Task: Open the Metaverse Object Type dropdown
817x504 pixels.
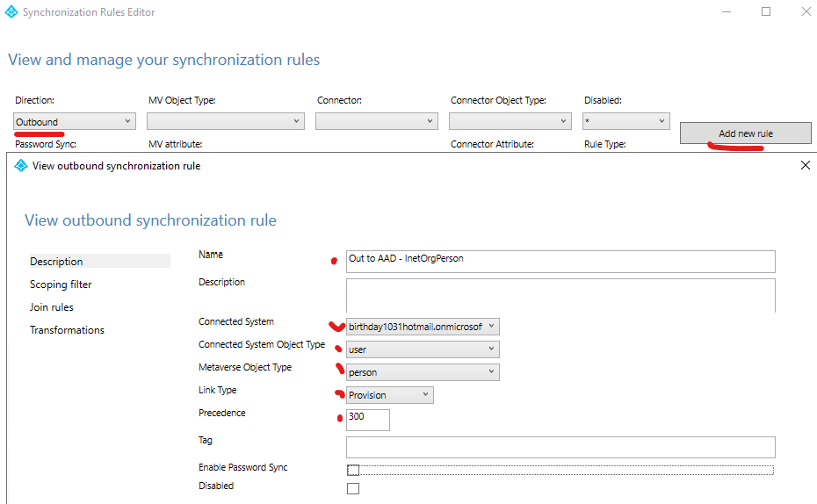Action: pyautogui.click(x=423, y=372)
